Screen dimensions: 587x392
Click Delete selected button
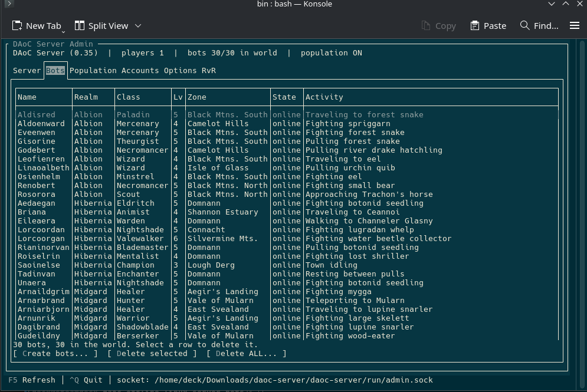pyautogui.click(x=152, y=354)
